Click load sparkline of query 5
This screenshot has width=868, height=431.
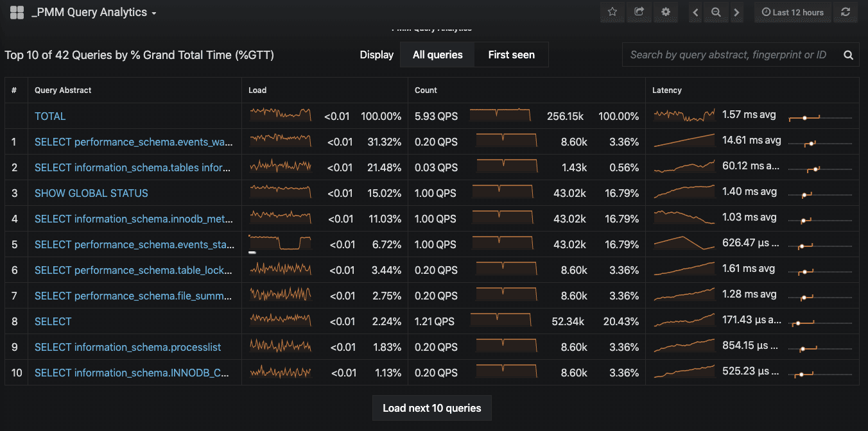[281, 243]
